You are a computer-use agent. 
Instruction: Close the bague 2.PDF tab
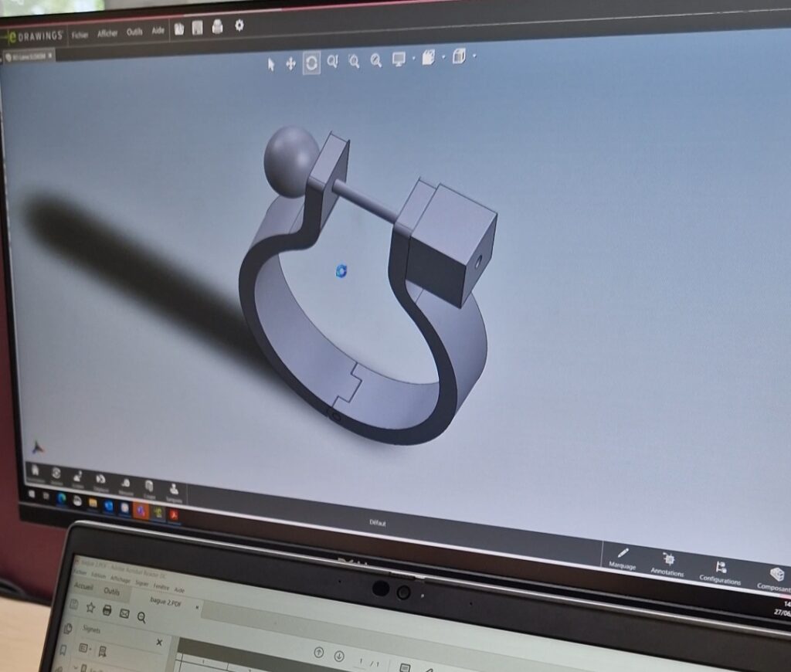(197, 607)
